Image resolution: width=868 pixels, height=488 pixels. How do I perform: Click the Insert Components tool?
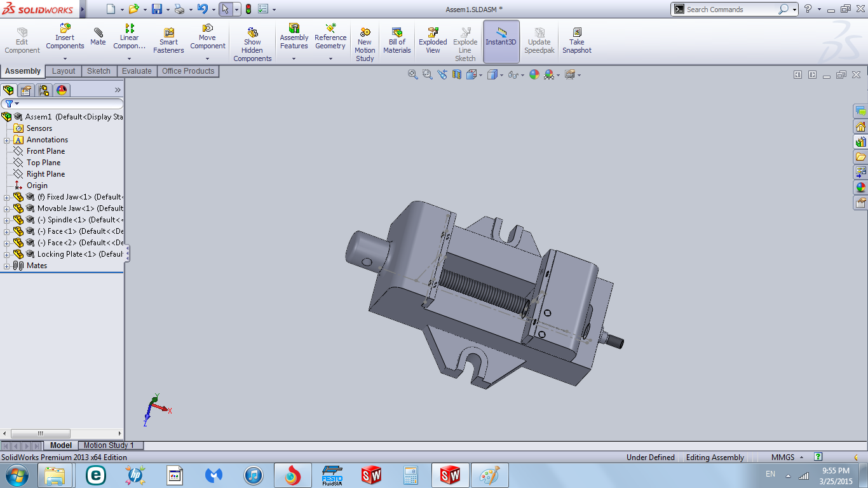(x=65, y=37)
